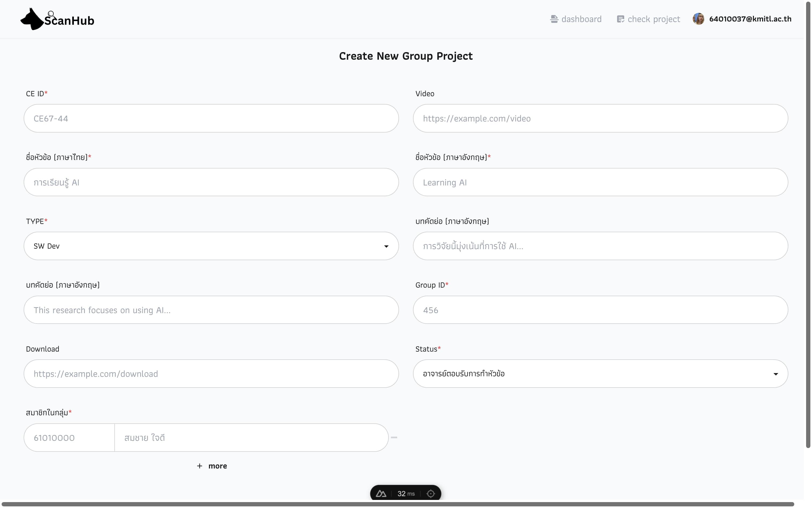Remove group member row with minus icon
The width and height of the screenshot is (812, 508).
pos(394,438)
